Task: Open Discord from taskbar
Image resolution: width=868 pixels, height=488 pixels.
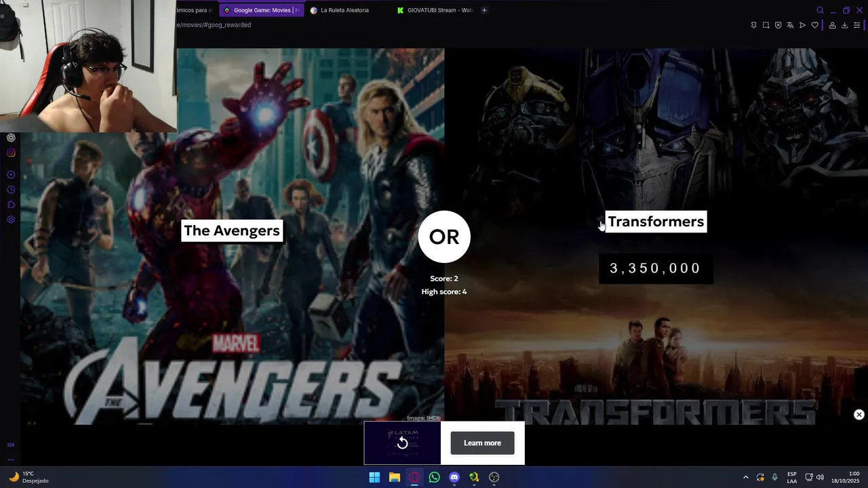Action: (454, 477)
